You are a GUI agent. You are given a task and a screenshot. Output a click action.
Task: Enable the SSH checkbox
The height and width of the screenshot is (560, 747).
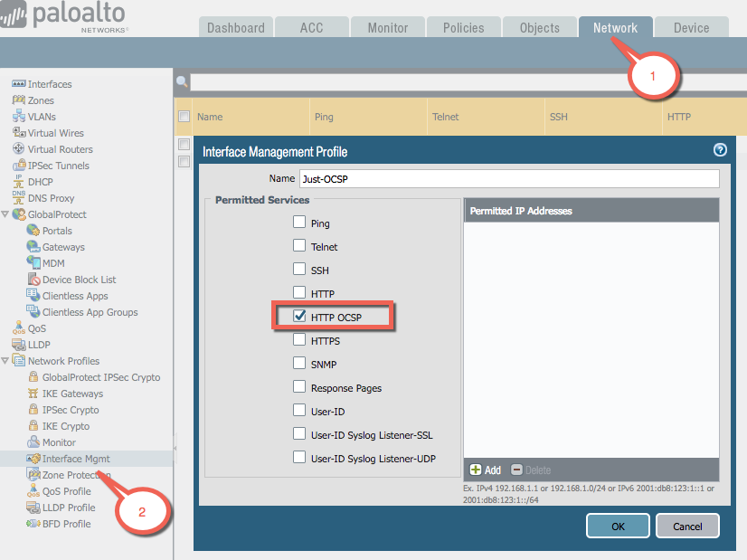click(299, 269)
